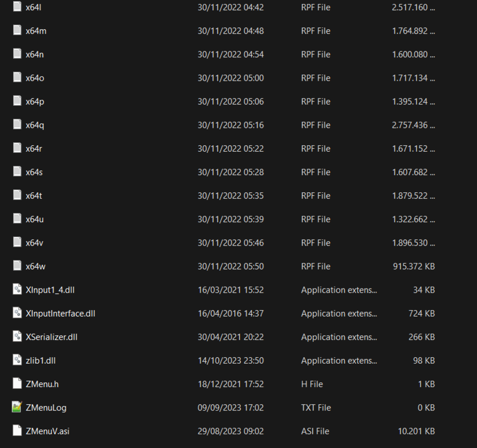Select the XInputInterface.dll icon
The height and width of the screenshot is (448, 477).
17,313
